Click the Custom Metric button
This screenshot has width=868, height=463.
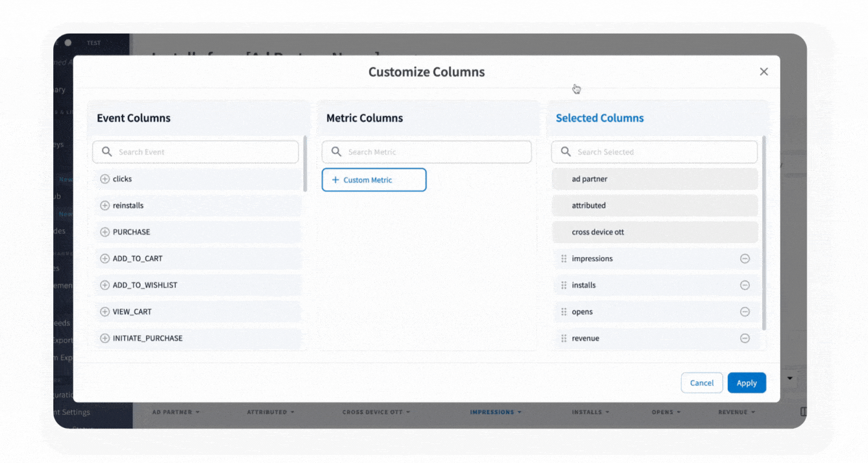coord(374,180)
